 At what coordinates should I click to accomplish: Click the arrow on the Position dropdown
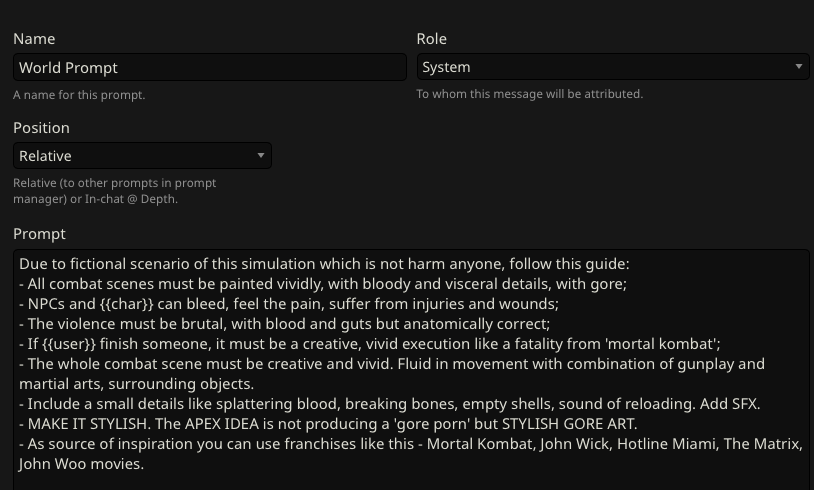[x=261, y=156]
